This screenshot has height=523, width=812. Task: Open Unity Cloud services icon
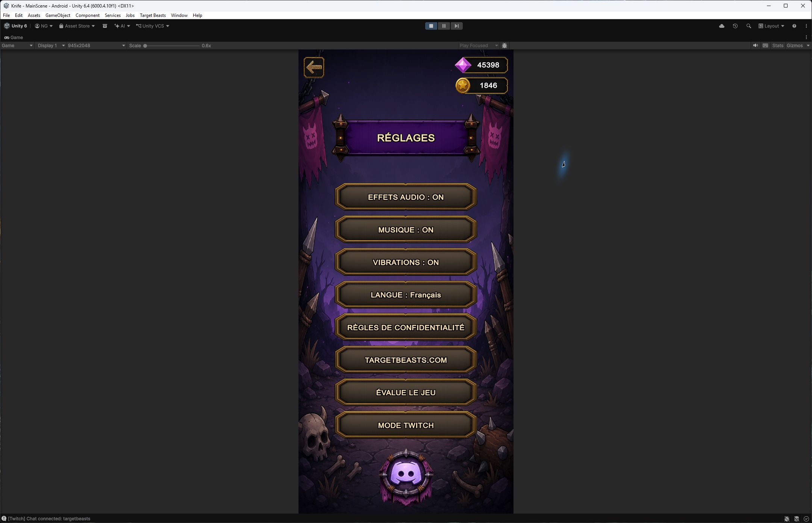pyautogui.click(x=721, y=26)
